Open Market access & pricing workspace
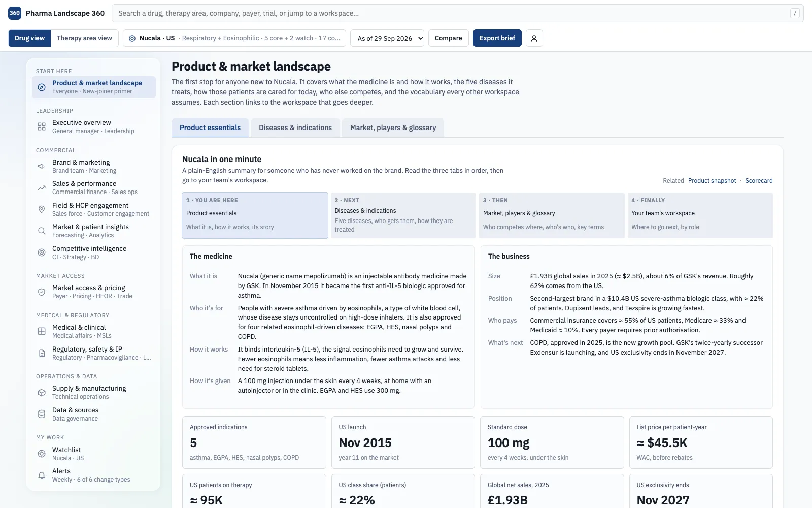812x508 pixels. pyautogui.click(x=94, y=292)
